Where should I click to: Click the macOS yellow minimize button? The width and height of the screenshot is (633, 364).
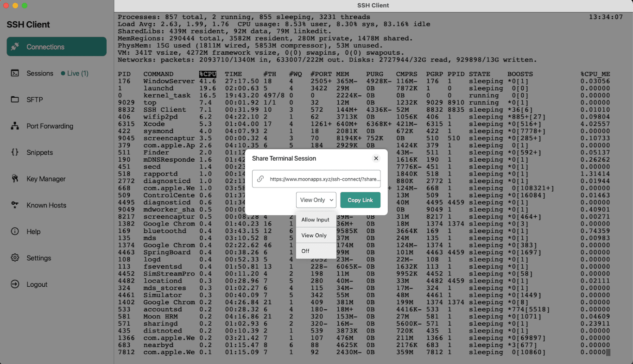coord(15,6)
